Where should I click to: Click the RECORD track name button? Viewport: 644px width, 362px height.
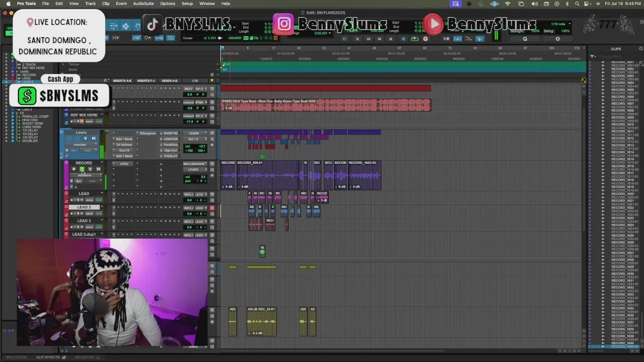[x=84, y=163]
